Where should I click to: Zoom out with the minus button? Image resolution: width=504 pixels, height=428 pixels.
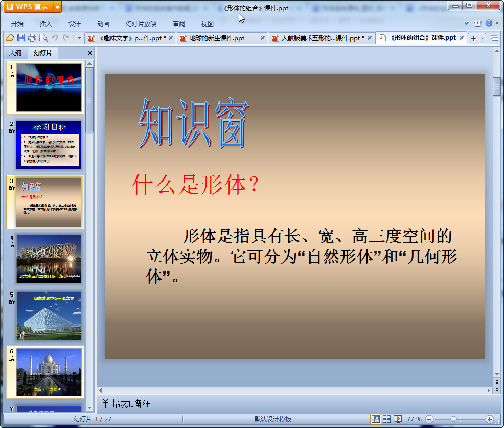point(429,419)
